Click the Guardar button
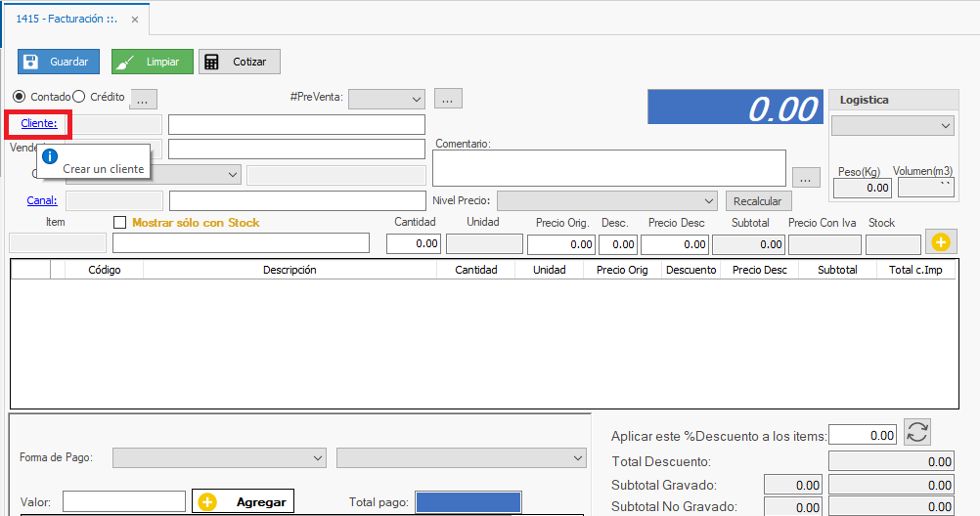Viewport: 980px width, 516px height. click(59, 62)
